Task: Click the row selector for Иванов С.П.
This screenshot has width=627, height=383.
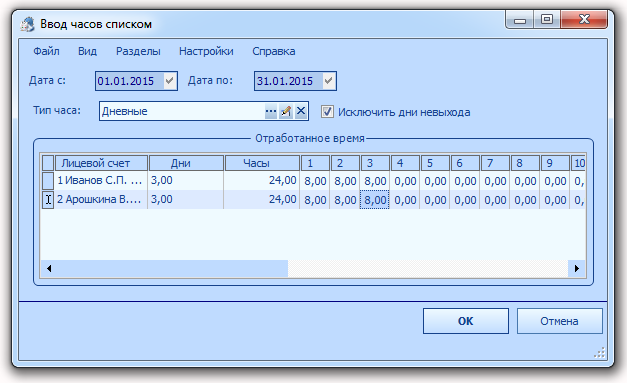Action: pos(48,181)
